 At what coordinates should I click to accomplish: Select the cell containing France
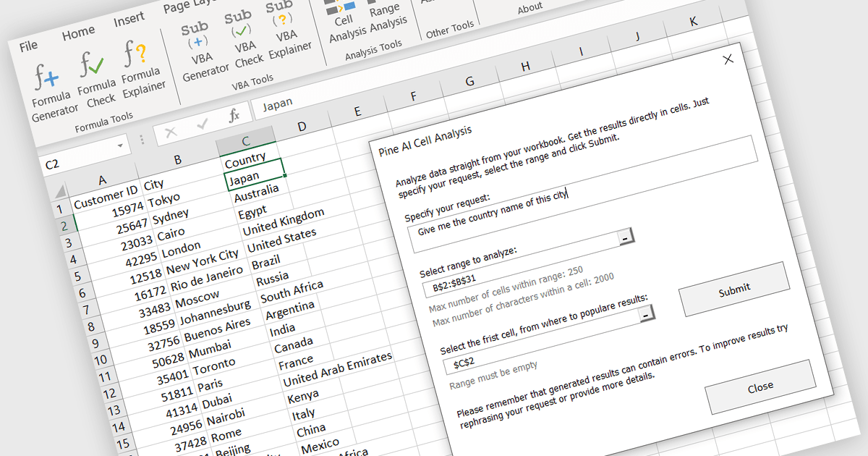click(296, 360)
